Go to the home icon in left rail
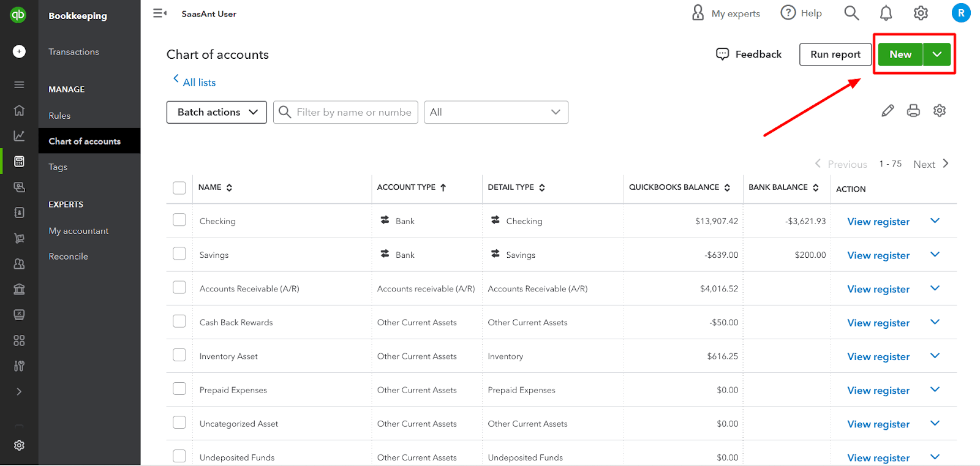980x466 pixels. point(19,110)
